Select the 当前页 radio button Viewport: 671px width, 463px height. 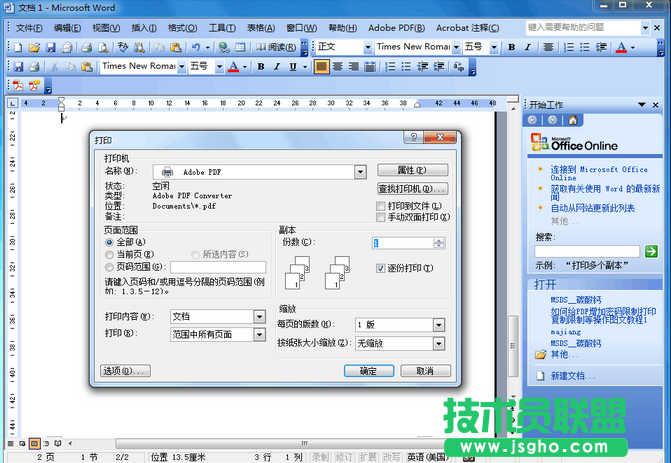[x=109, y=255]
